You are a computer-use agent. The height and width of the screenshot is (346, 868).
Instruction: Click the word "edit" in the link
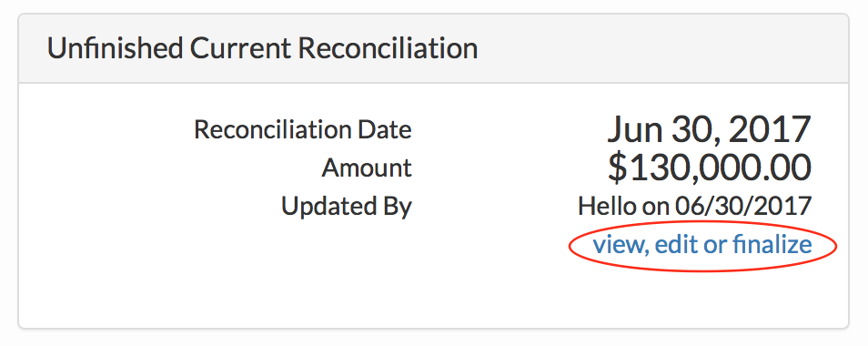tap(675, 245)
